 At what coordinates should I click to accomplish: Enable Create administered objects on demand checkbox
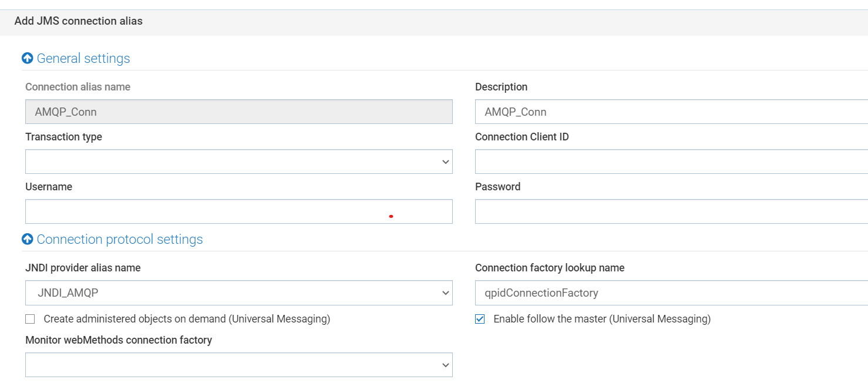pyautogui.click(x=30, y=319)
